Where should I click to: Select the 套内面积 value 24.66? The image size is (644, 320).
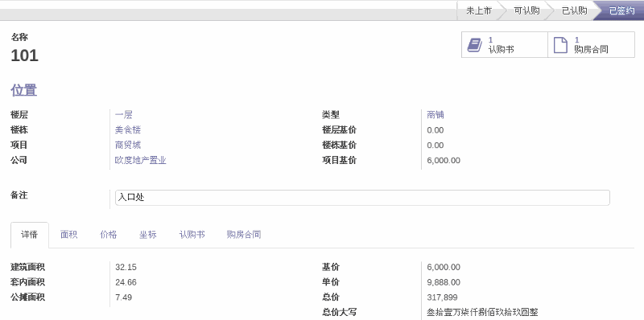[x=126, y=282]
